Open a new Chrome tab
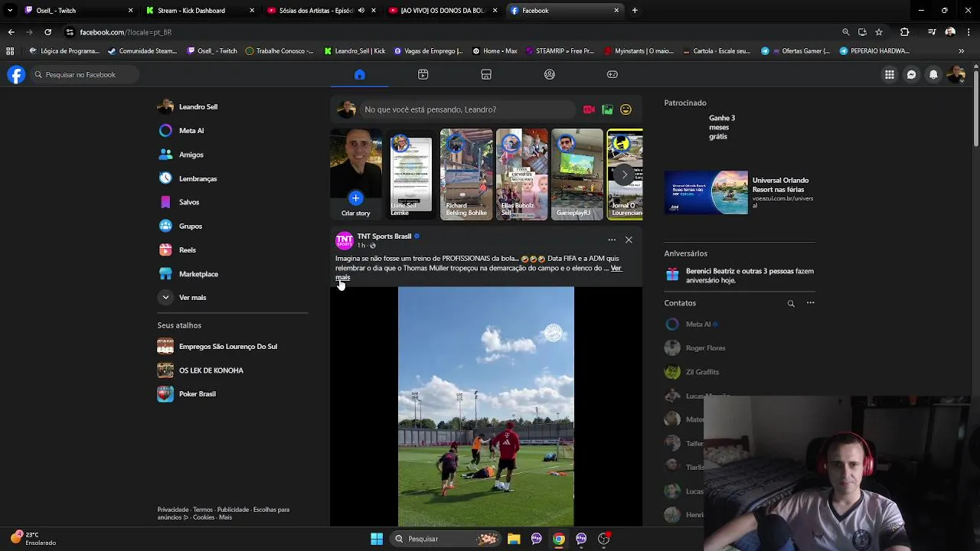The height and width of the screenshot is (551, 980). tap(635, 11)
